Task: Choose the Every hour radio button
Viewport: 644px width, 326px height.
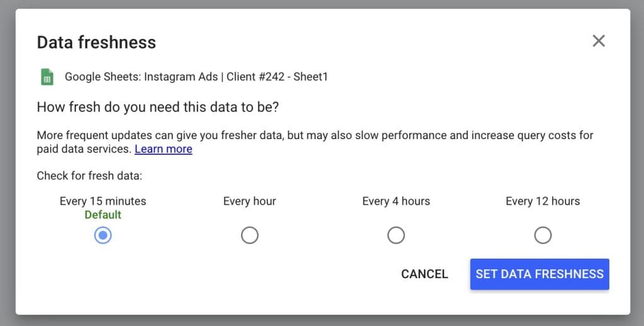Action: (x=250, y=235)
